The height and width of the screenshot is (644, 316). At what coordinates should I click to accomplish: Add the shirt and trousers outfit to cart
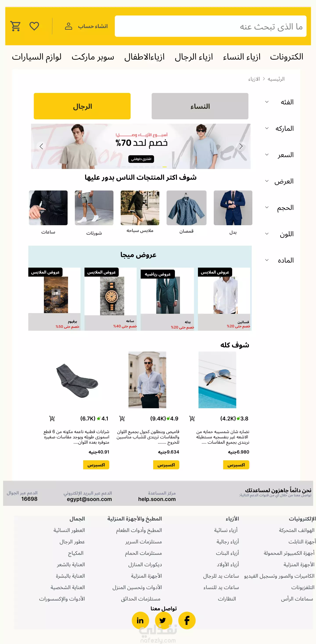point(122,418)
